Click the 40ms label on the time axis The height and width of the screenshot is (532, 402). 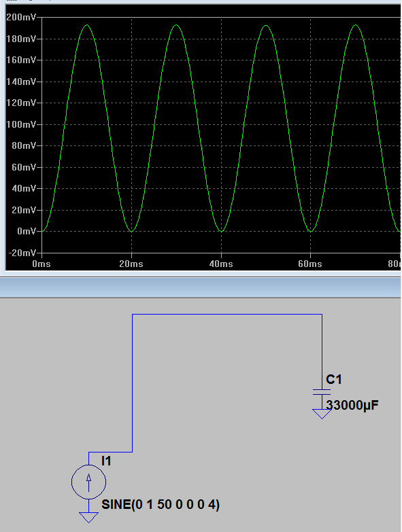coord(221,264)
